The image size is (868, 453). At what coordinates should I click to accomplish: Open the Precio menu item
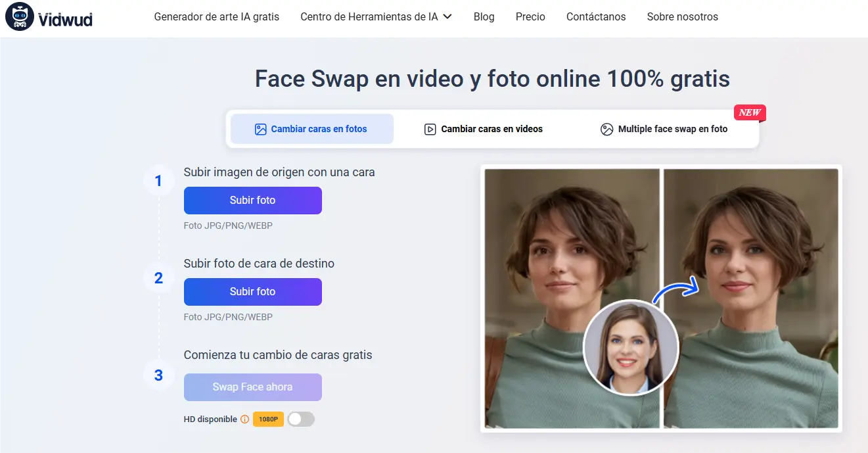tap(530, 16)
